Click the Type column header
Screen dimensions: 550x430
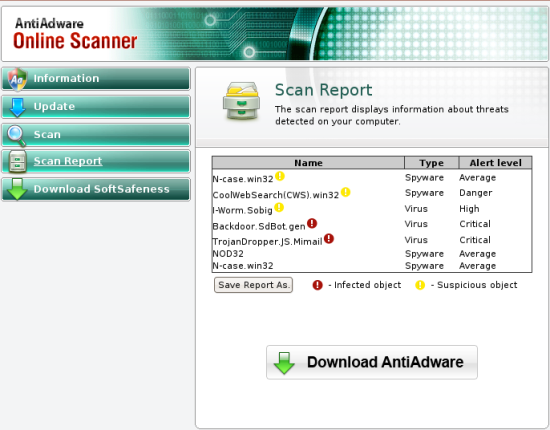coord(431,163)
